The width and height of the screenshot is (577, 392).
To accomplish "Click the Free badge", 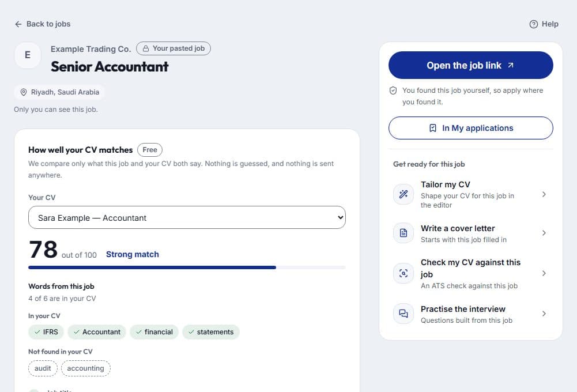I will (150, 150).
